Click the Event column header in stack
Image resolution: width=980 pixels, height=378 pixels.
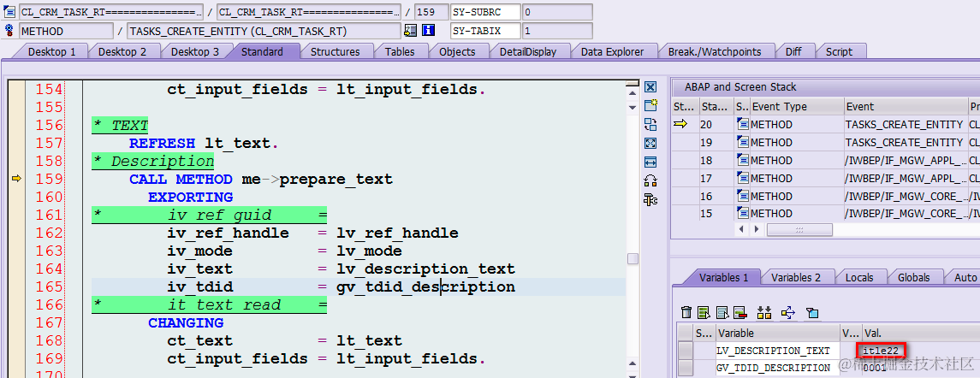click(x=905, y=106)
